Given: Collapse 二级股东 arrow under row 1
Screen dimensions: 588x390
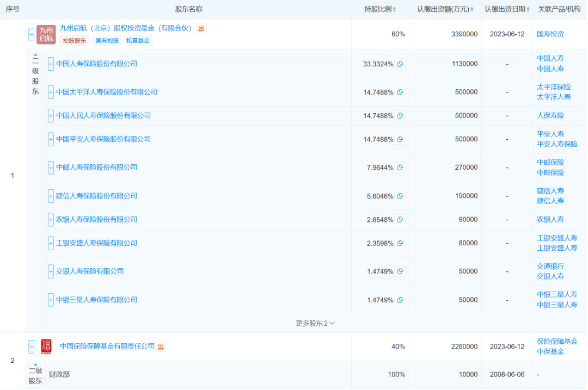Looking at the screenshot, I should click(x=35, y=55).
